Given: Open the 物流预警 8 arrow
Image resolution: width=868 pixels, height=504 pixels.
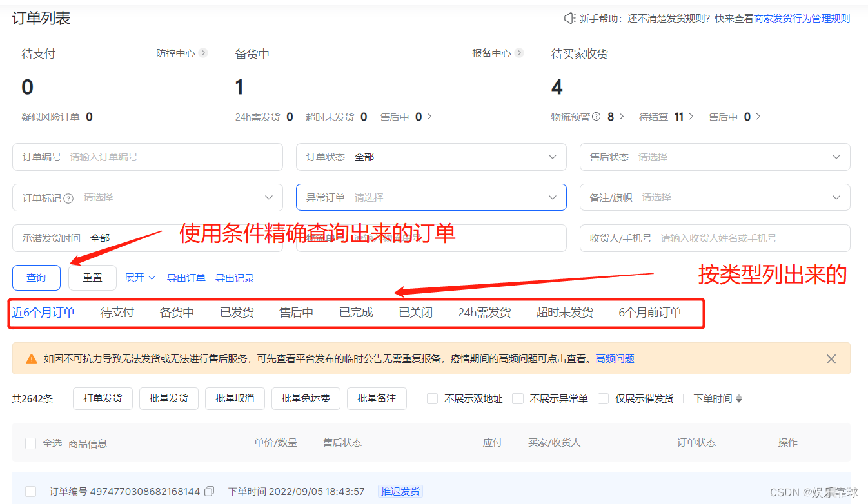Looking at the screenshot, I should (622, 117).
